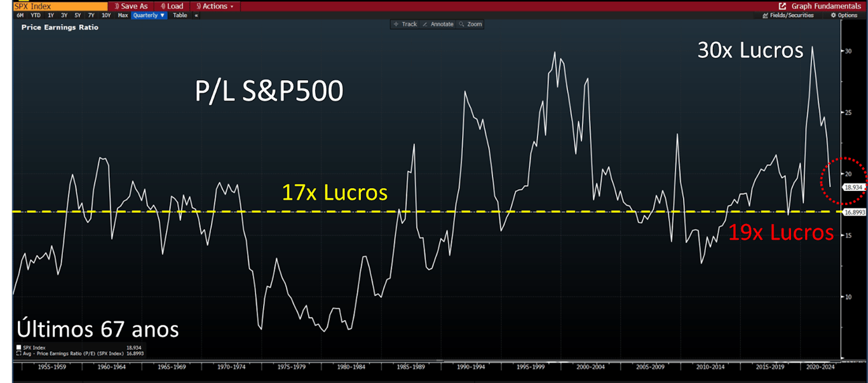The image size is (868, 383).
Task: Switch to Table view
Action: point(180,15)
